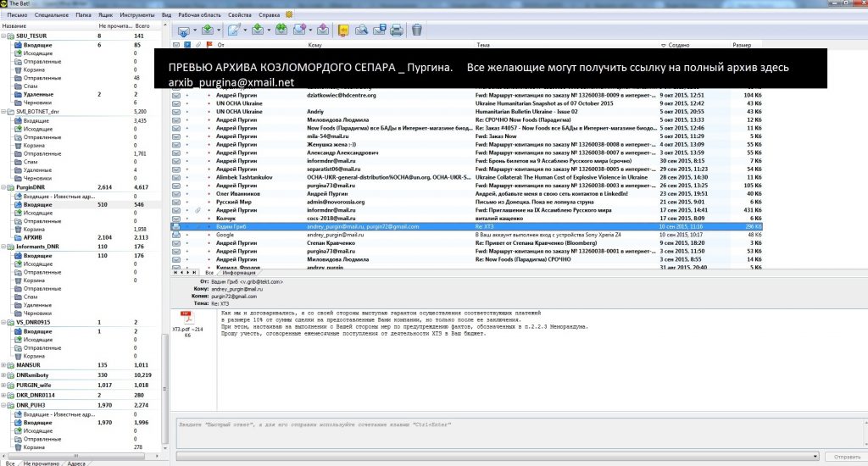868x466 pixels.
Task: Expand the MANSUR account folder
Action: (x=5, y=364)
